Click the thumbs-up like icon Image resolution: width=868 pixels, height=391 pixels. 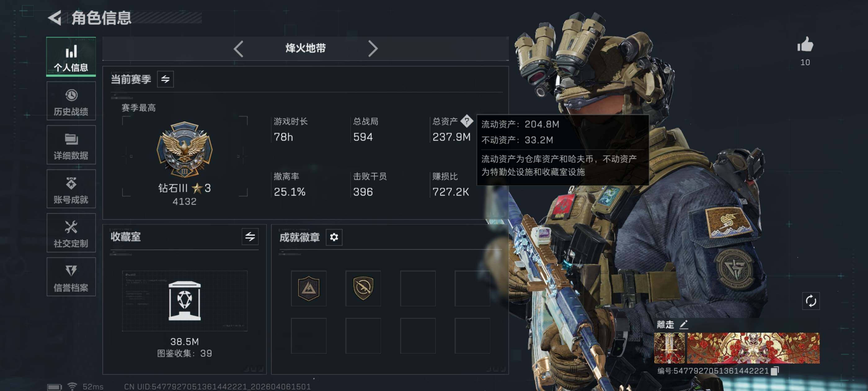[805, 44]
